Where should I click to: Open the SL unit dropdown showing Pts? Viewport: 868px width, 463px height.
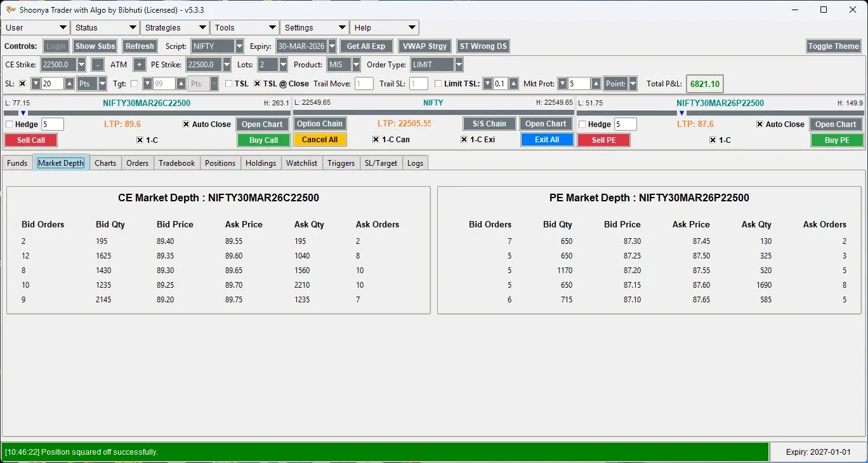[x=102, y=84]
